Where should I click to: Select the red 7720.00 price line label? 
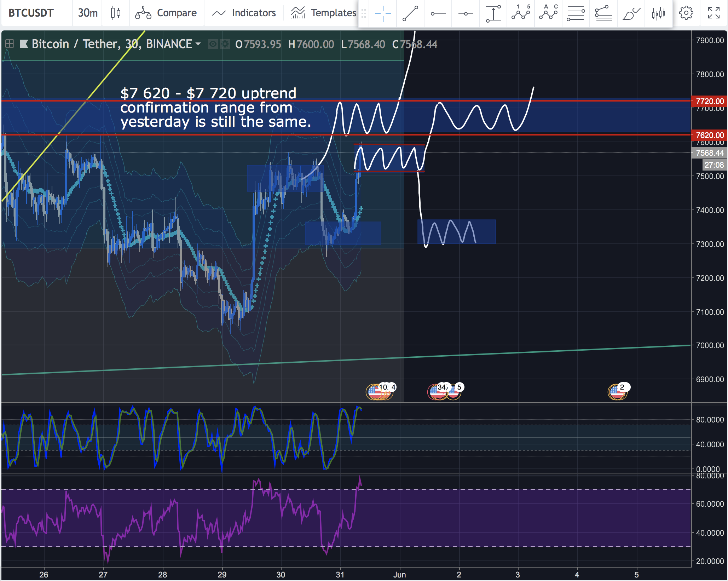click(x=709, y=101)
